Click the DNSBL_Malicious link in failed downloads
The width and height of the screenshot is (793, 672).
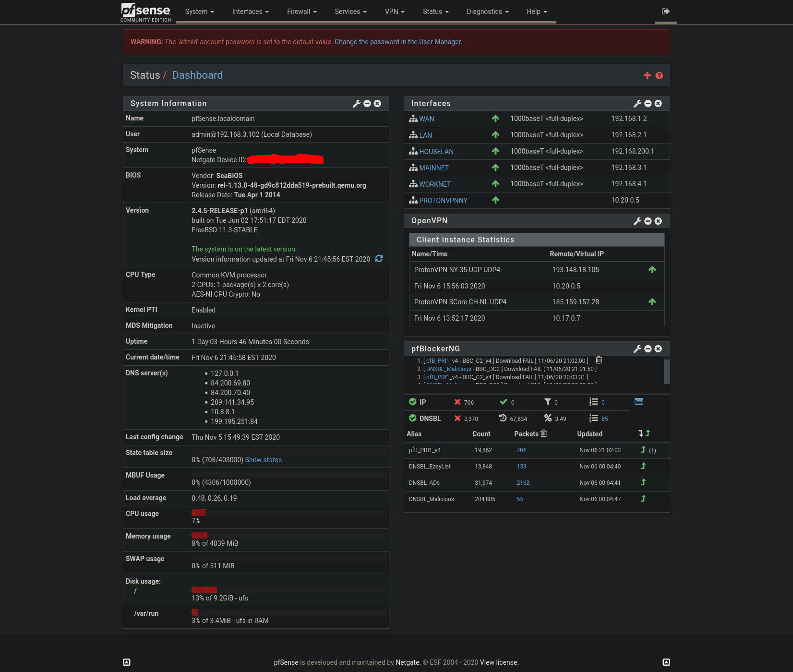tap(449, 369)
